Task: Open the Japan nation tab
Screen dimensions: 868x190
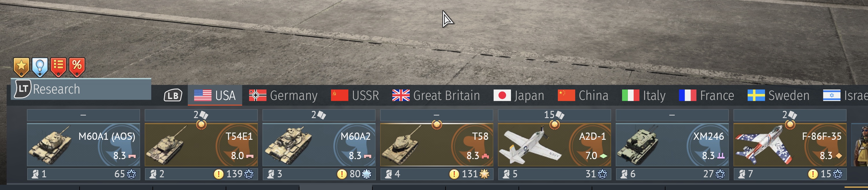Action: (519, 96)
